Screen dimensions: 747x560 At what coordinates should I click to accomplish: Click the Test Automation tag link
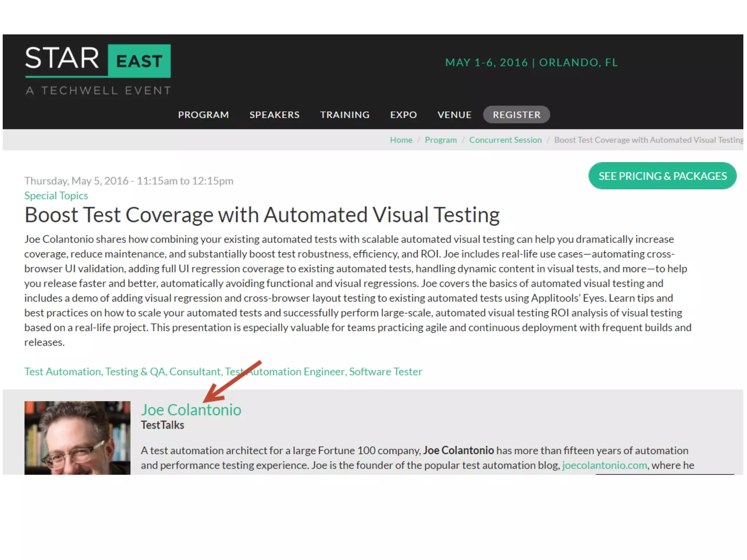(62, 372)
